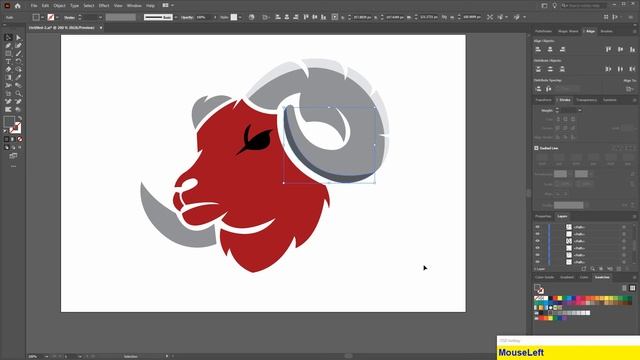Open the Fill color dropdown in control bar
This screenshot has width=640, height=360.
(x=42, y=17)
